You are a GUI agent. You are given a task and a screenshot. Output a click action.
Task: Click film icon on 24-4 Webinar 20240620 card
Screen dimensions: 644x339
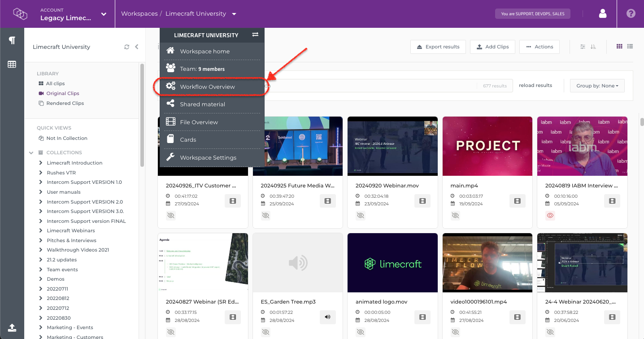coord(612,317)
